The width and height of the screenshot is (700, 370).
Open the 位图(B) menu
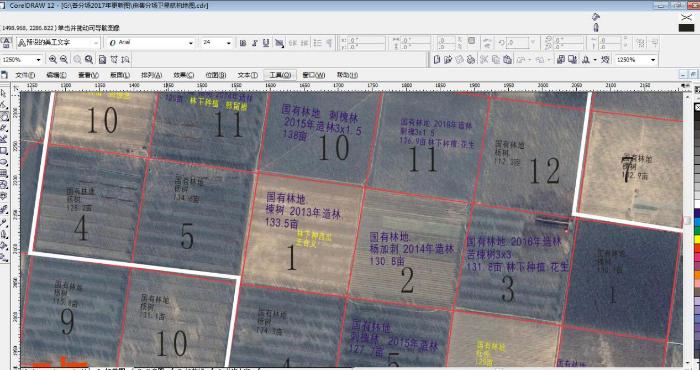pyautogui.click(x=216, y=75)
